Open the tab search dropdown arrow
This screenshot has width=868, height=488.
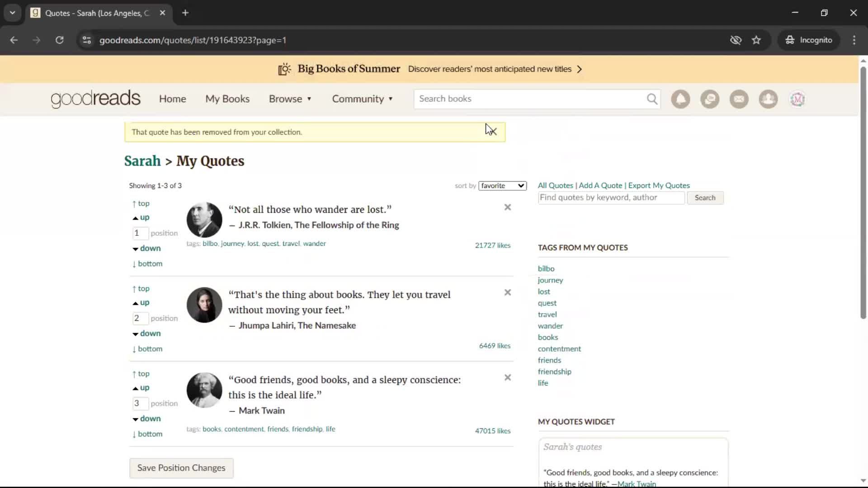[12, 13]
